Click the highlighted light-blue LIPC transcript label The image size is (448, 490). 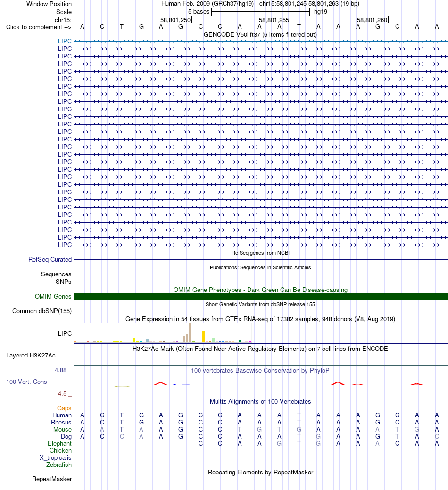click(65, 41)
